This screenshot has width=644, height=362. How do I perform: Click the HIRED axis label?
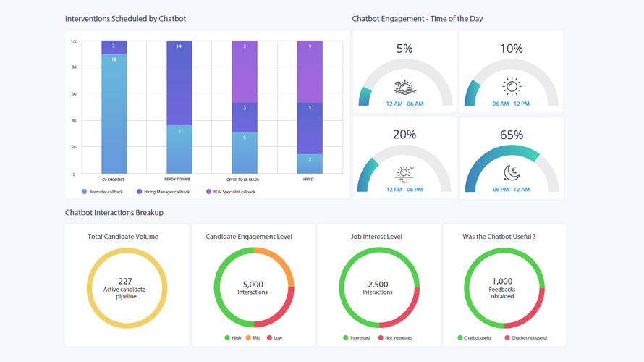pyautogui.click(x=308, y=179)
